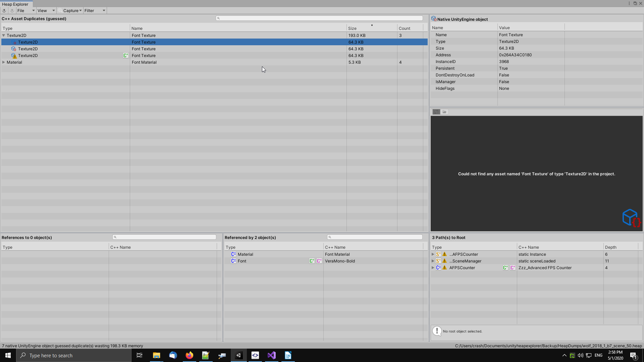Click magenta badge on AFPSCounter path row
The image size is (644, 362).
pyautogui.click(x=513, y=268)
